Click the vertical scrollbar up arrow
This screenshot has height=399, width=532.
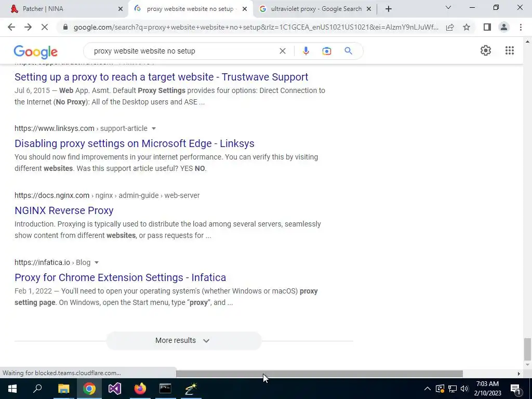click(x=527, y=42)
